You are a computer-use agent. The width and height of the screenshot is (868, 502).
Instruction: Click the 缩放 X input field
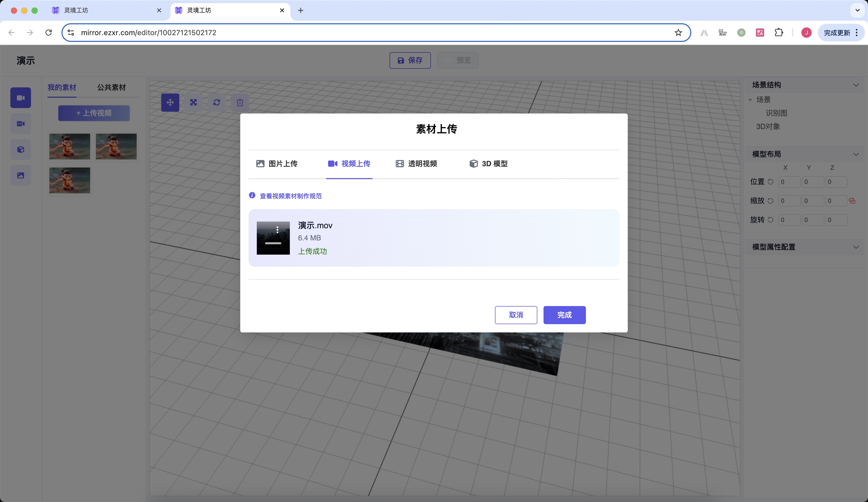click(789, 201)
